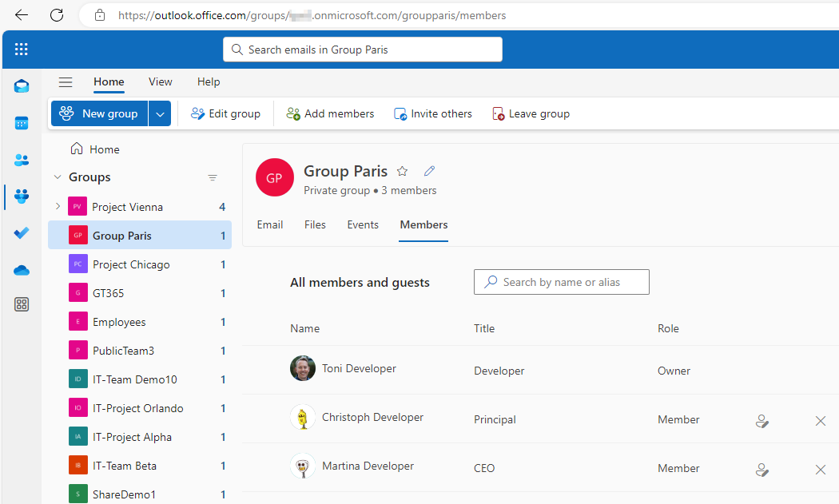839x504 pixels.
Task: Open the To Do checkmark icon
Action: coord(22,233)
